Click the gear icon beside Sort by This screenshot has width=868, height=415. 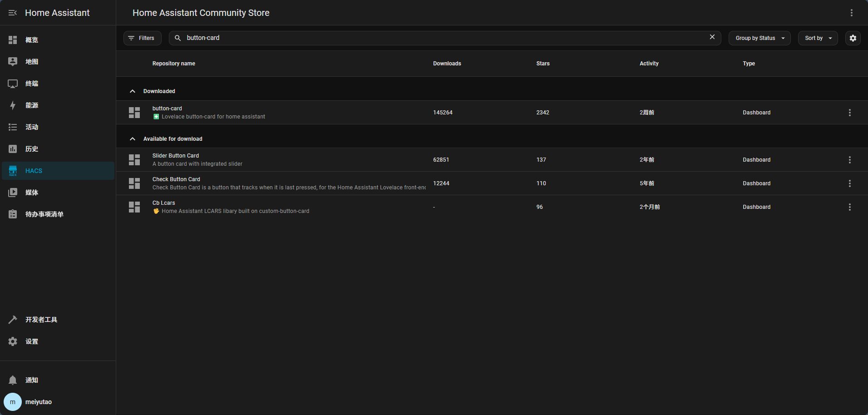click(x=853, y=38)
